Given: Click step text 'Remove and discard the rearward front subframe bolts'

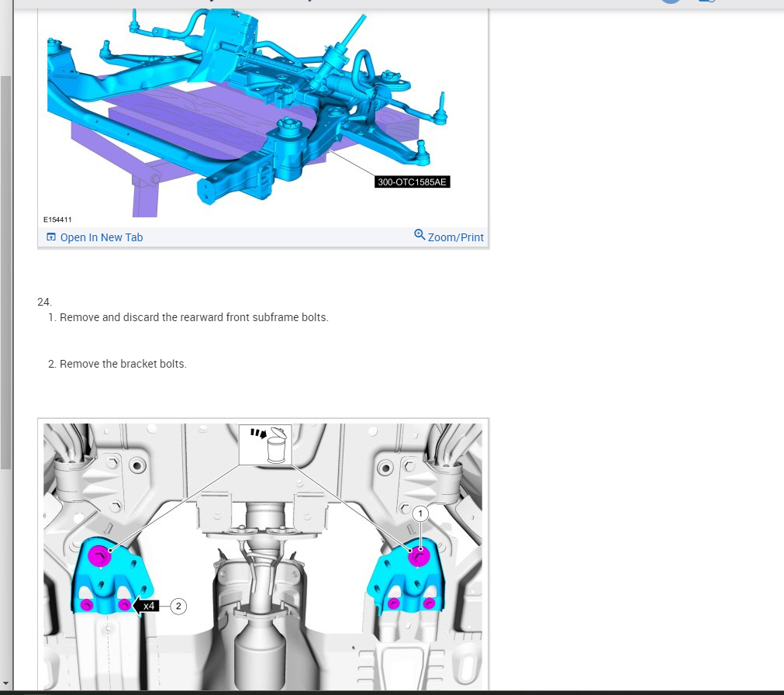Looking at the screenshot, I should click(194, 317).
